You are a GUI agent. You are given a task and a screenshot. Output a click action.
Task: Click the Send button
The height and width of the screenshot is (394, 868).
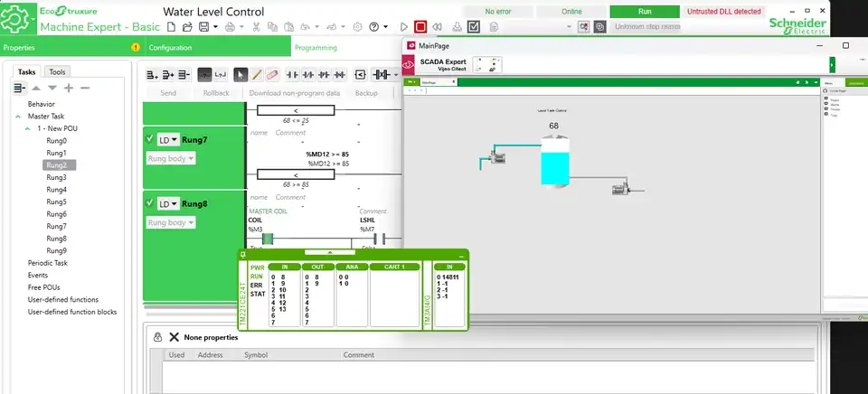(x=168, y=93)
